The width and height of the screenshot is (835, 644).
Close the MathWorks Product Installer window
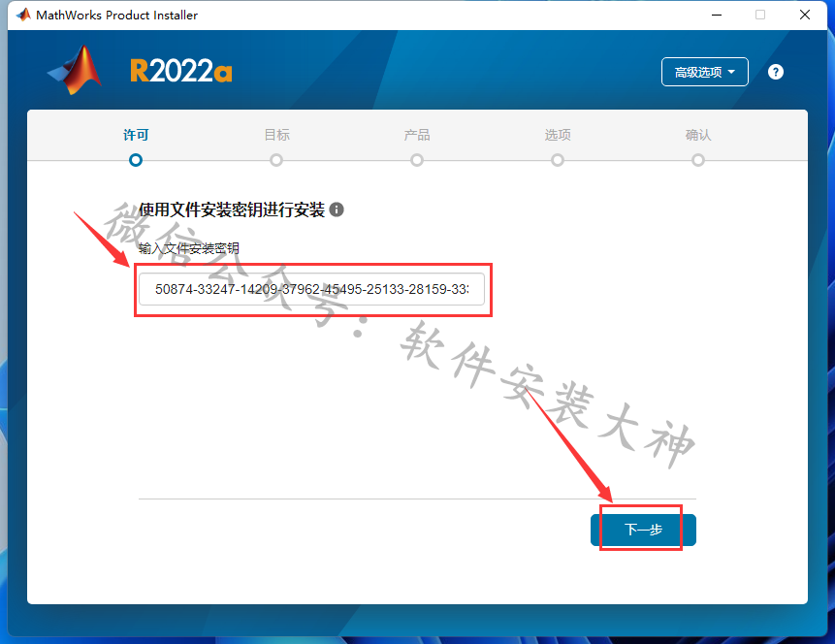(805, 15)
